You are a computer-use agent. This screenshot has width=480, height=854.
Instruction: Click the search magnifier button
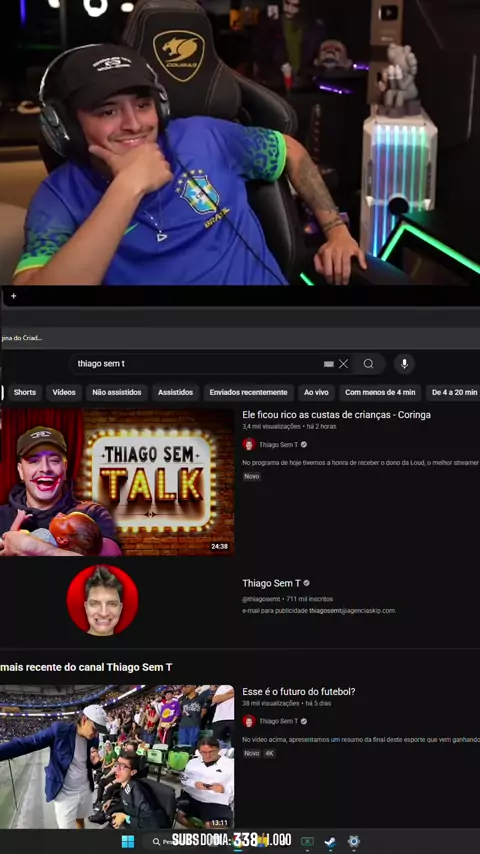pos(369,364)
